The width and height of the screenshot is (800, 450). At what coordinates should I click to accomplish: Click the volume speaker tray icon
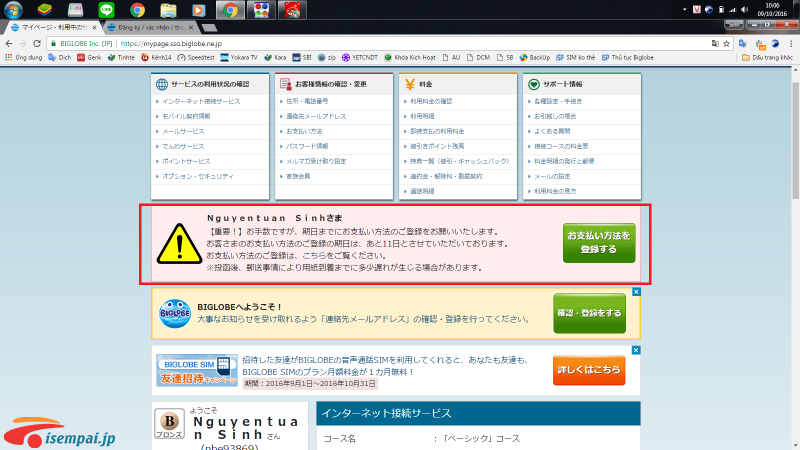point(744,9)
